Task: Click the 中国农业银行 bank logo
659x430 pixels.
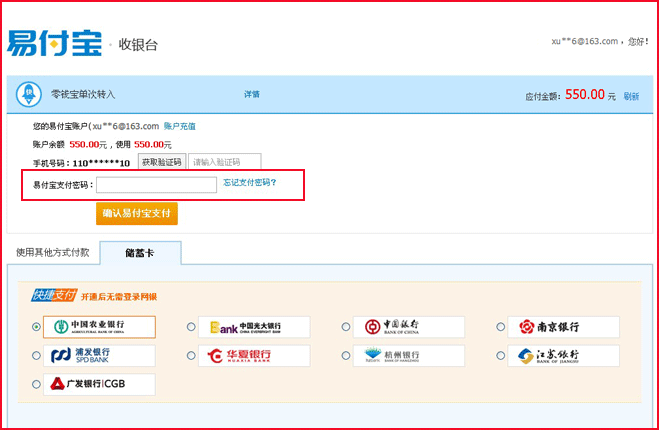Action: pos(100,327)
